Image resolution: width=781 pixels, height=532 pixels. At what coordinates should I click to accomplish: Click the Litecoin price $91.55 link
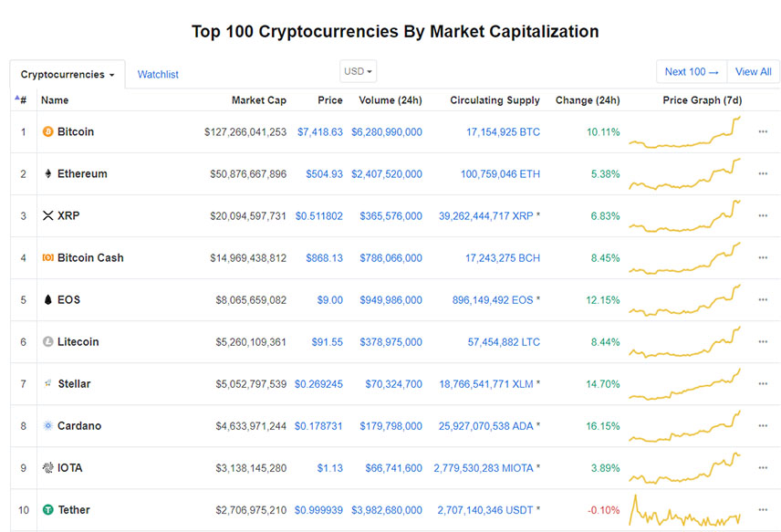click(326, 342)
